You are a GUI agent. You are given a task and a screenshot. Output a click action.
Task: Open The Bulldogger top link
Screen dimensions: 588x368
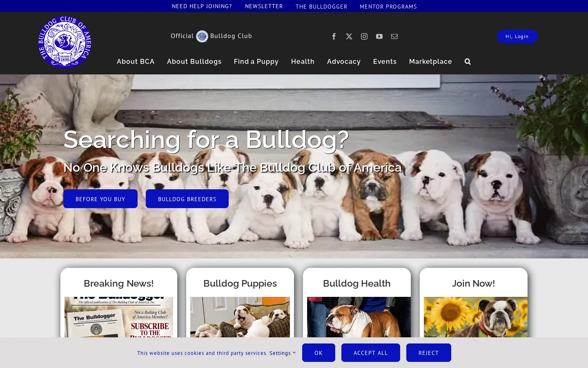(321, 7)
